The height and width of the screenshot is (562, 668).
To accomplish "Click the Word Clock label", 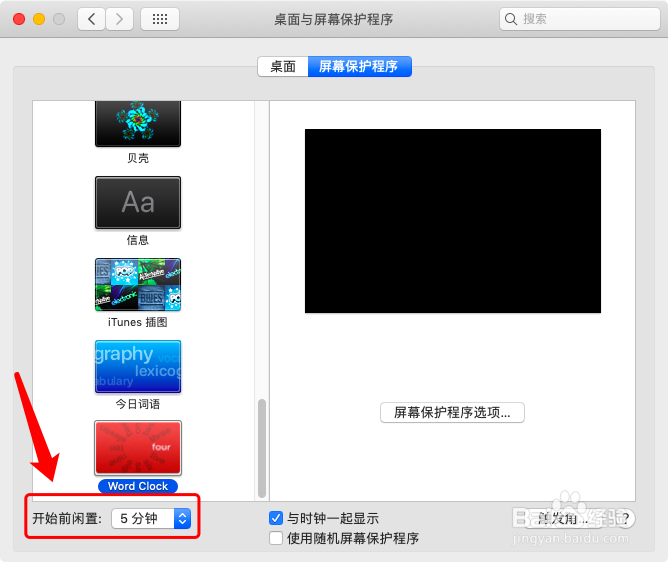I will (138, 486).
